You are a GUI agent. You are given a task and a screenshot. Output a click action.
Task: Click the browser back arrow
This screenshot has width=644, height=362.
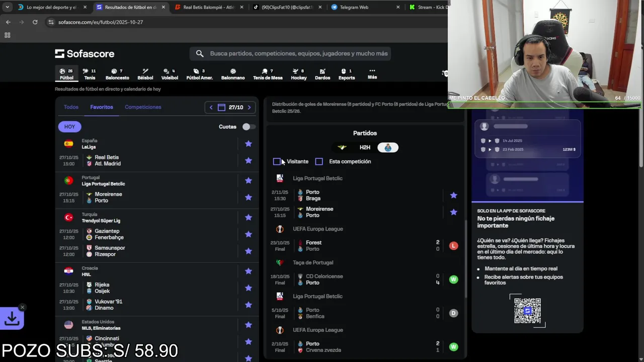click(x=8, y=22)
